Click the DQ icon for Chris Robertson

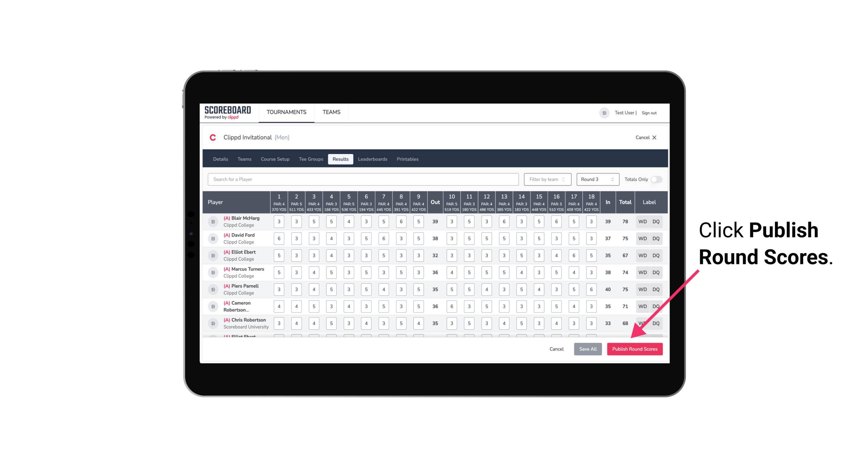[657, 323]
